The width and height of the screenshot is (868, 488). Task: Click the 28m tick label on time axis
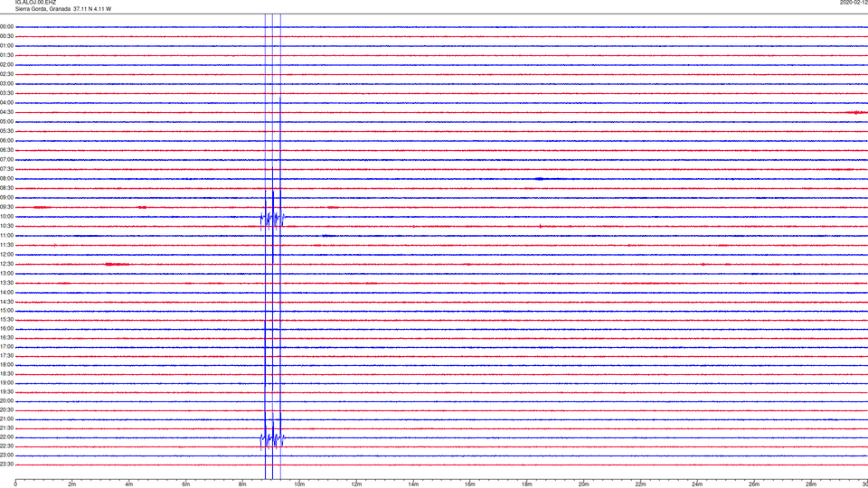pyautogui.click(x=811, y=484)
